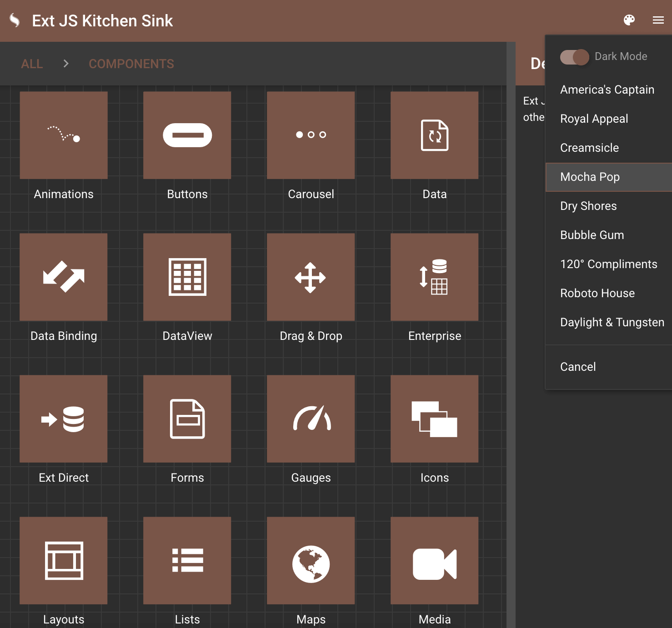Open the Drag & Drop tile icon
Image resolution: width=672 pixels, height=628 pixels.
point(311,277)
